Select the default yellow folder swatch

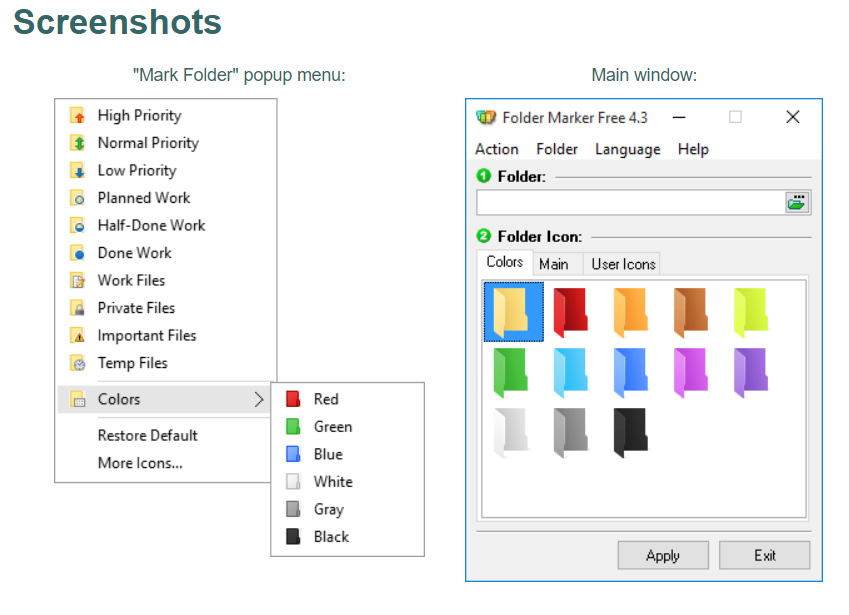pyautogui.click(x=513, y=312)
